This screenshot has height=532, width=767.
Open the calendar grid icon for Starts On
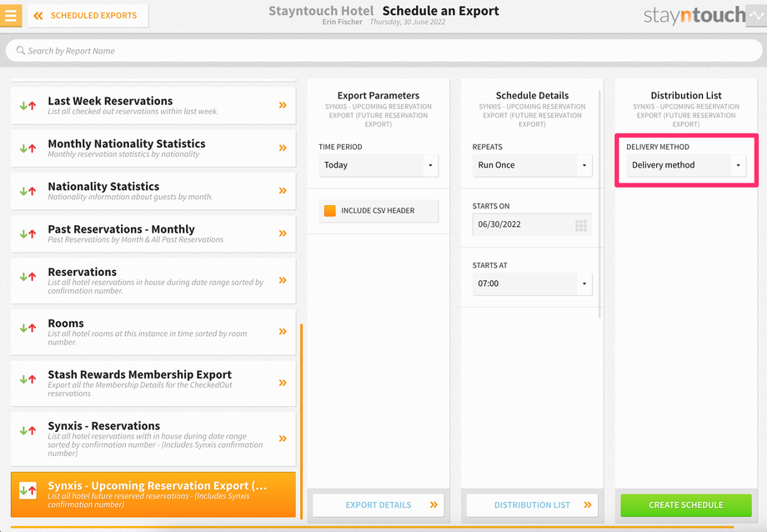click(x=581, y=225)
